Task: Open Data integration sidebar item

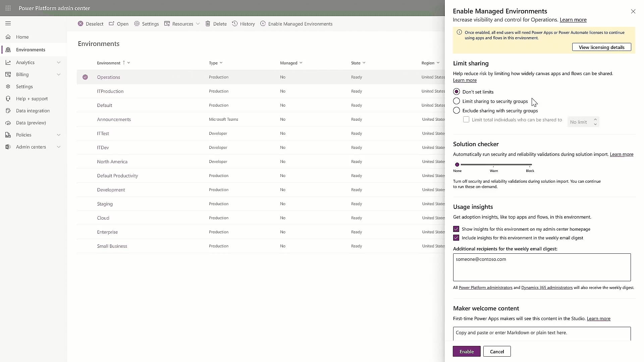Action: point(33,111)
